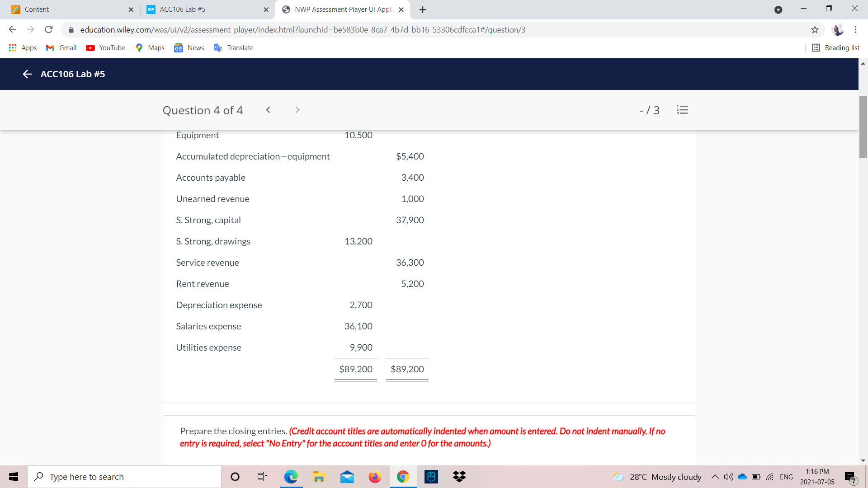Open the Dropbox icon in the taskbar

point(459,476)
